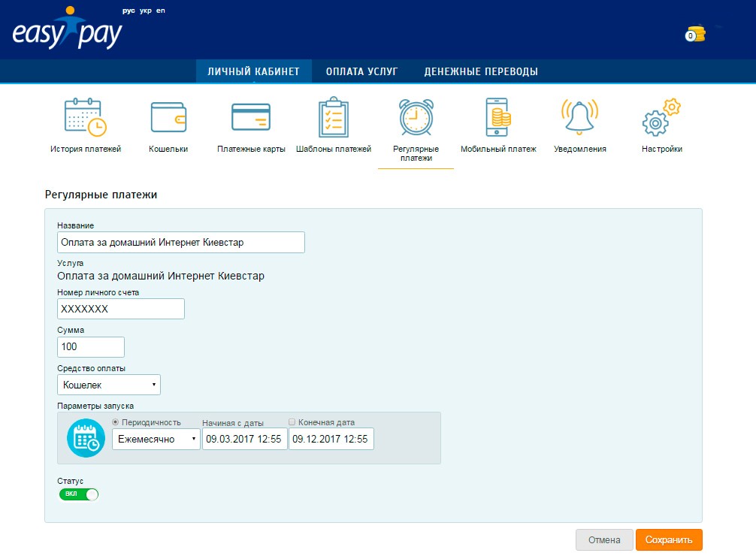The image size is (756, 559).
Task: Open the Мобильный платеж phone icon
Action: [498, 117]
